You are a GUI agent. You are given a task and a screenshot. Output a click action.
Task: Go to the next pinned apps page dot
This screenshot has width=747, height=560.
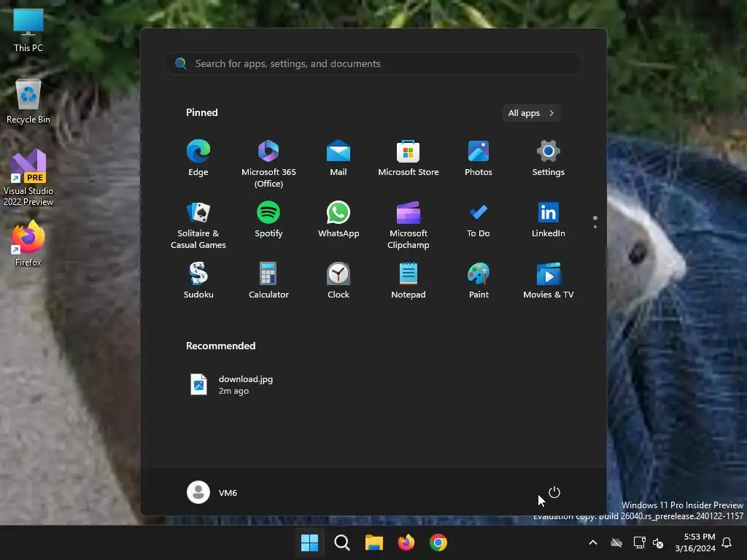(595, 227)
